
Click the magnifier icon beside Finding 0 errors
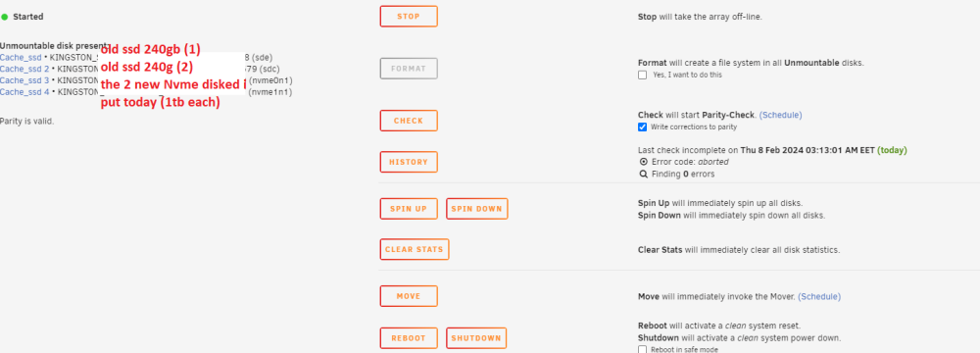click(643, 175)
